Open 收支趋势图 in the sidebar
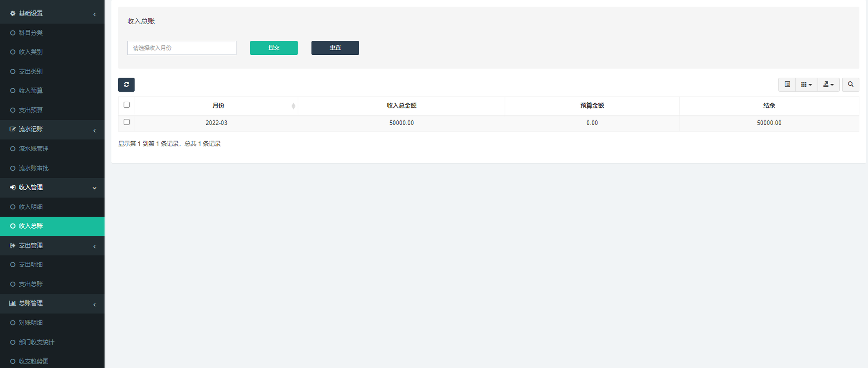Image resolution: width=868 pixels, height=368 pixels. click(52, 361)
